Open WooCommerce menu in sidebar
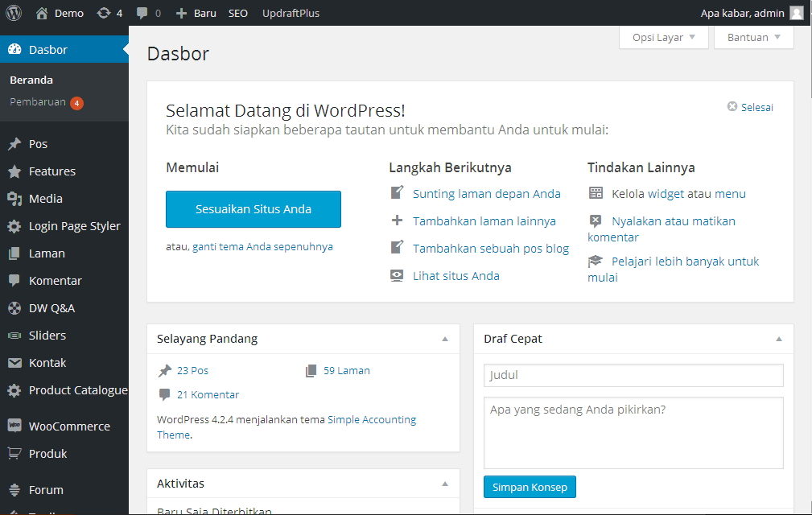812x515 pixels. point(69,426)
